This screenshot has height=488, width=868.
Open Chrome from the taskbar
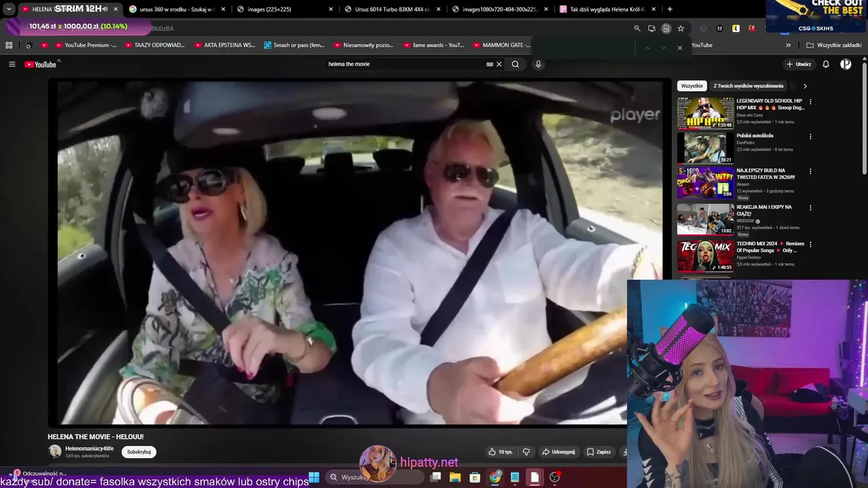(x=495, y=477)
